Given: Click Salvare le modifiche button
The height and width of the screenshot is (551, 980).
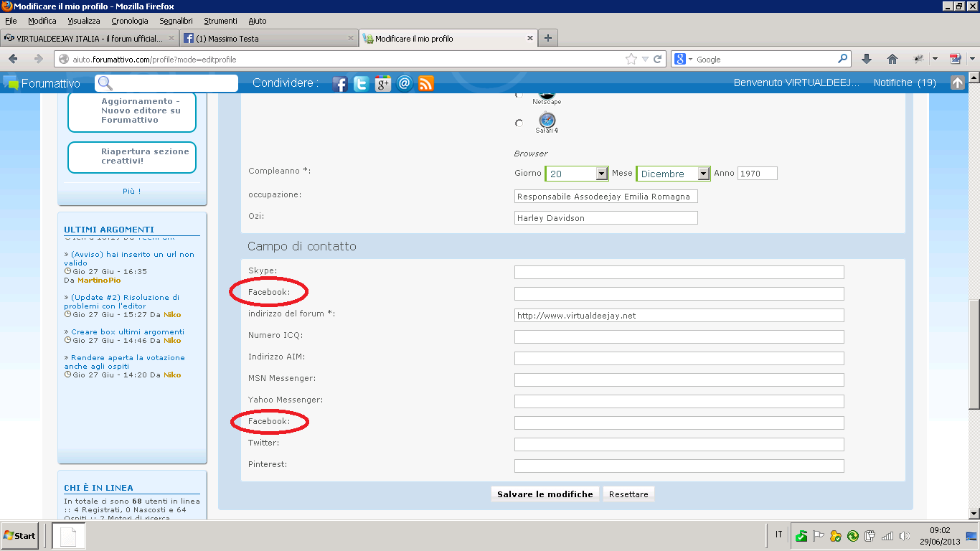Looking at the screenshot, I should [545, 494].
